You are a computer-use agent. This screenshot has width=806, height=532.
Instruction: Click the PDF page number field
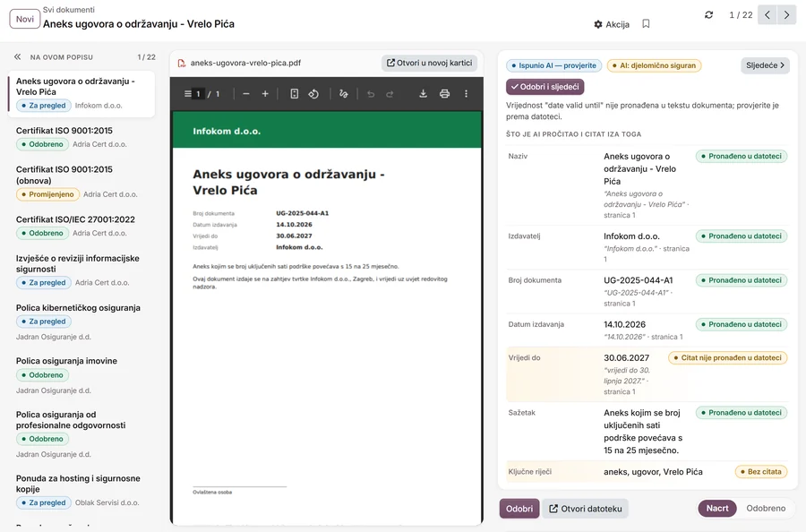click(x=199, y=93)
